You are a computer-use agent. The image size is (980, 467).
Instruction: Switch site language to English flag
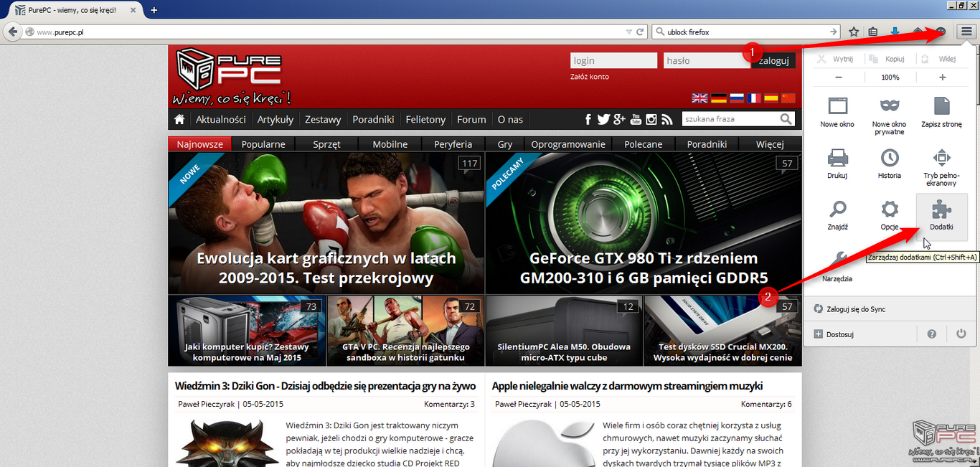[699, 98]
